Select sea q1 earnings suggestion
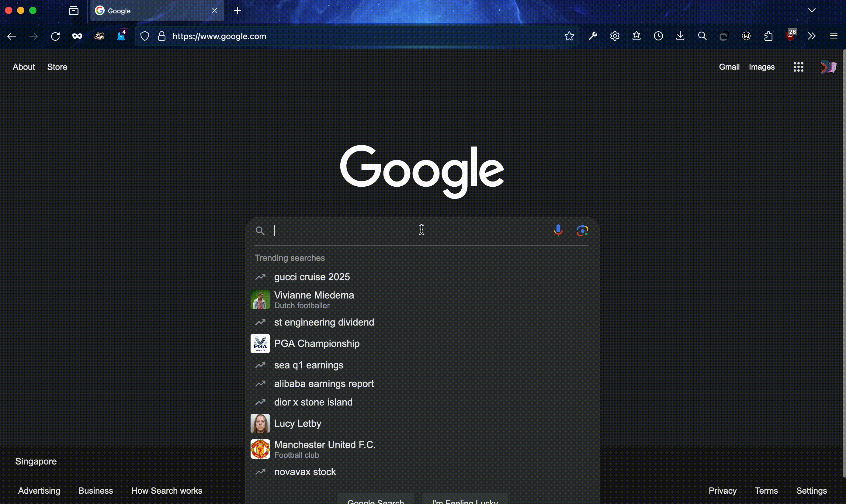The width and height of the screenshot is (846, 504). pyautogui.click(x=423, y=366)
